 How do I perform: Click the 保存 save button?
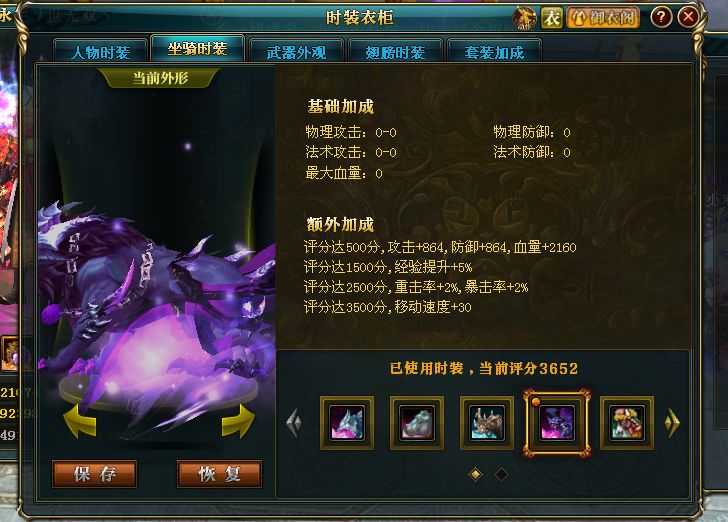95,474
